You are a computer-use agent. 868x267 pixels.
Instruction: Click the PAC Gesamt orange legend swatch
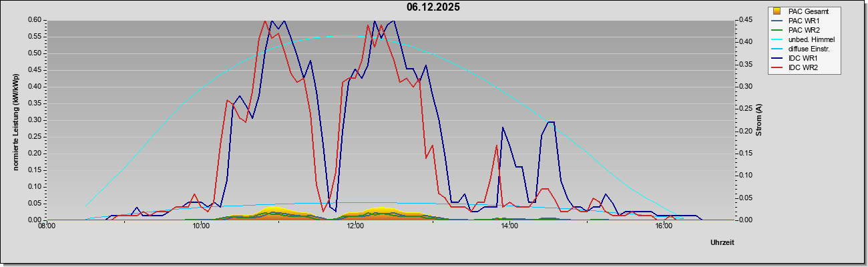777,11
